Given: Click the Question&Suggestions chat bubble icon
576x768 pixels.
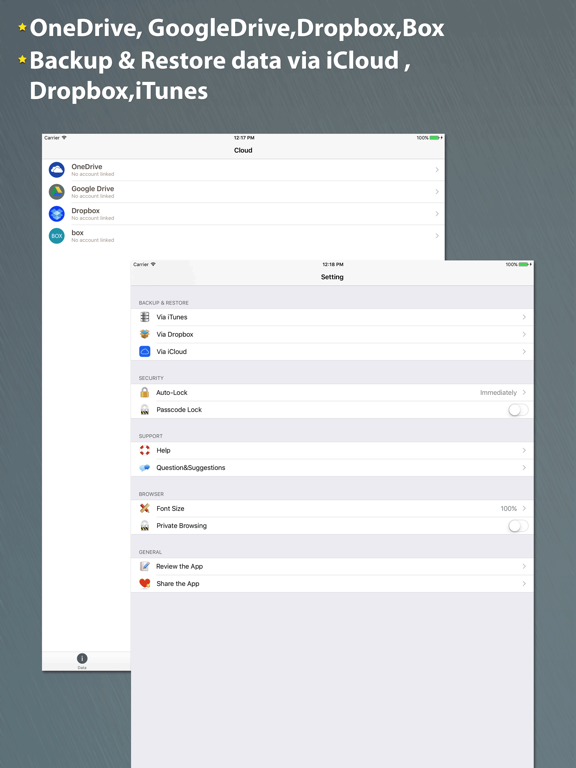Looking at the screenshot, I should tap(144, 468).
